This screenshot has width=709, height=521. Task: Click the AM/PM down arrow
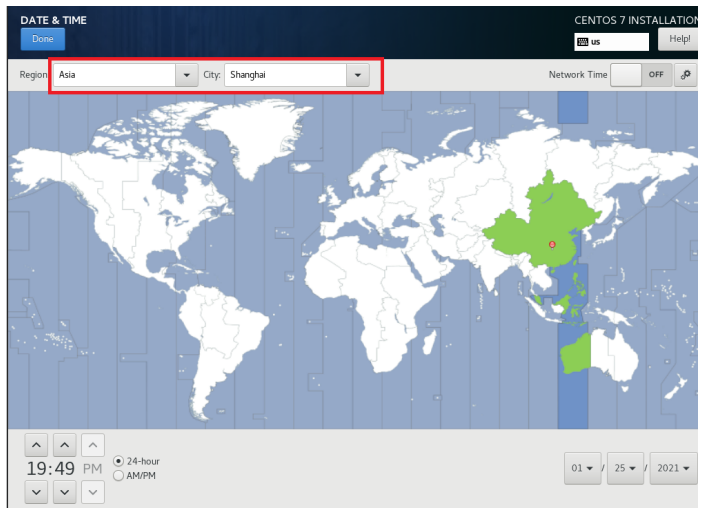pyautogui.click(x=92, y=491)
